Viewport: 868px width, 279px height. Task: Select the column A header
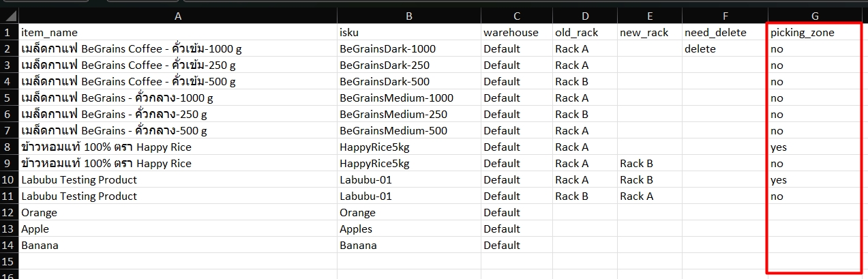pyautogui.click(x=178, y=16)
